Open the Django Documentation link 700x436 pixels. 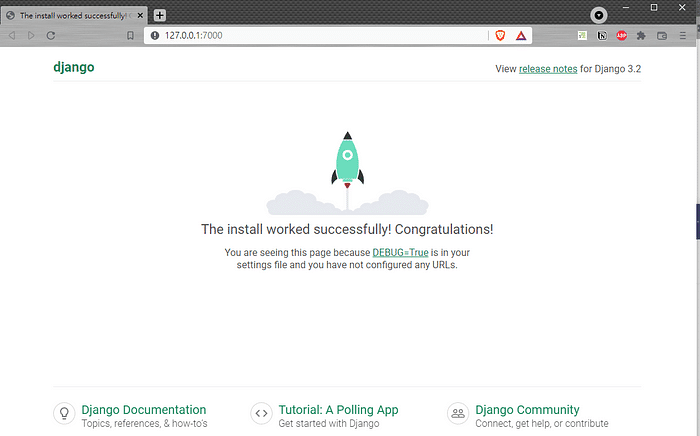tap(144, 410)
